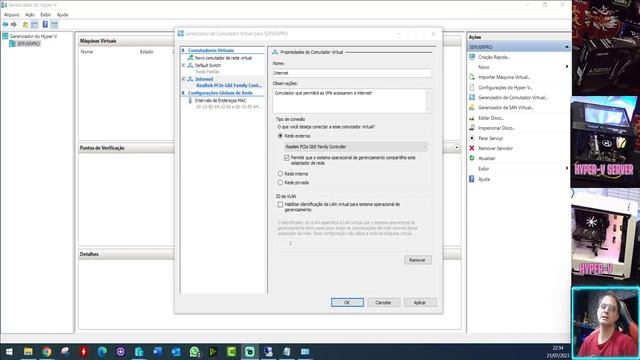Screen dimensions: 640x360
Task: Uncheck the share network adapter with management OS checkbox
Action: click(287, 158)
